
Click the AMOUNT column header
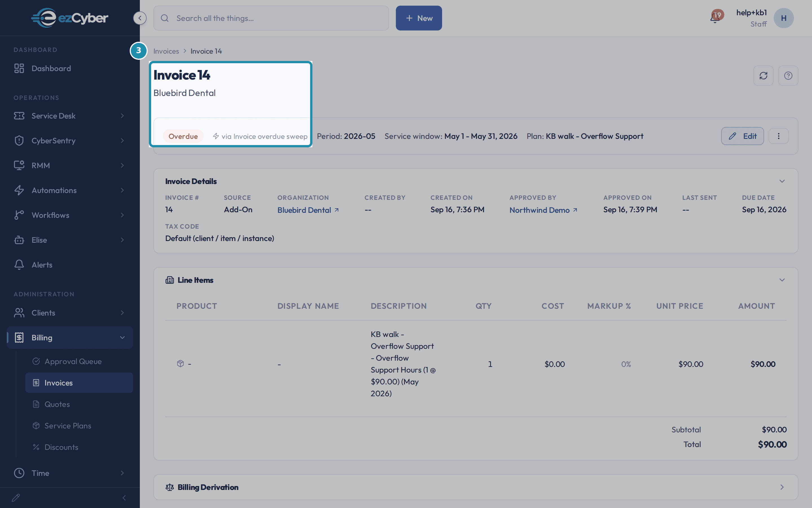pyautogui.click(x=756, y=306)
